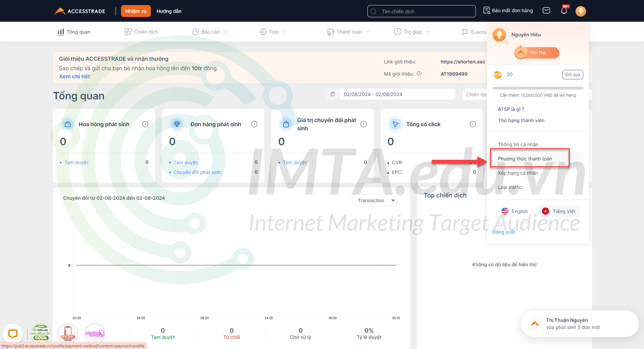This screenshot has height=349, width=644.
Task: Click the Thị Thuận Nguyên notification popup
Action: pos(580,324)
